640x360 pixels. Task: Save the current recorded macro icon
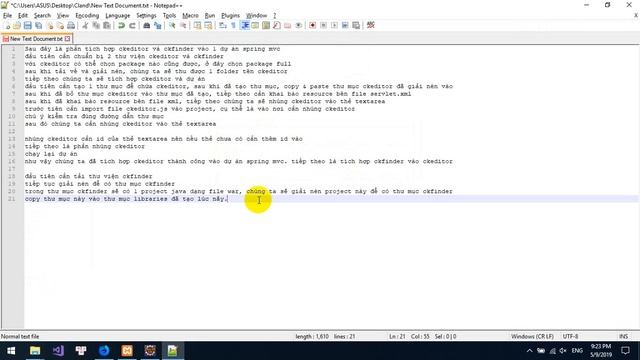pyautogui.click(x=356, y=26)
